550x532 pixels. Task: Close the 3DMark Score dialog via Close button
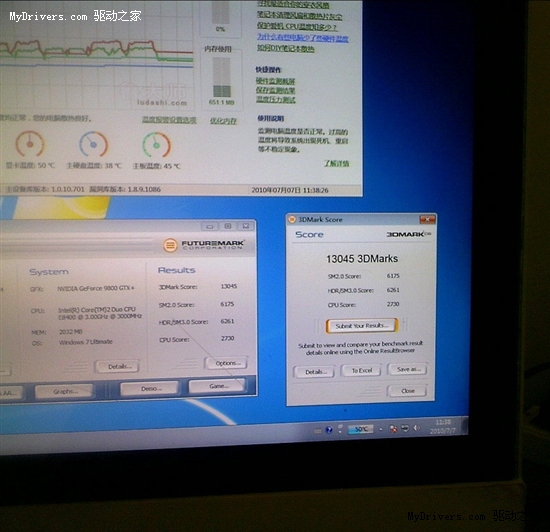[408, 391]
